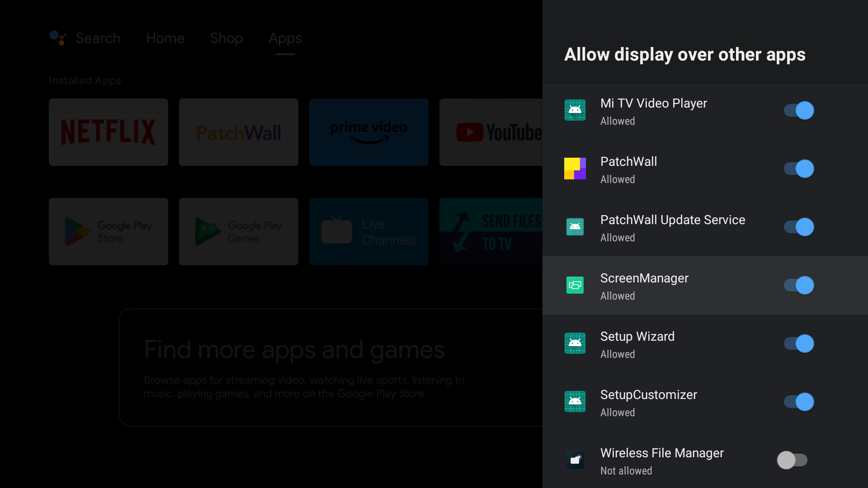Toggle PatchWall Update Service permission switch
The height and width of the screenshot is (488, 868).
[799, 227]
